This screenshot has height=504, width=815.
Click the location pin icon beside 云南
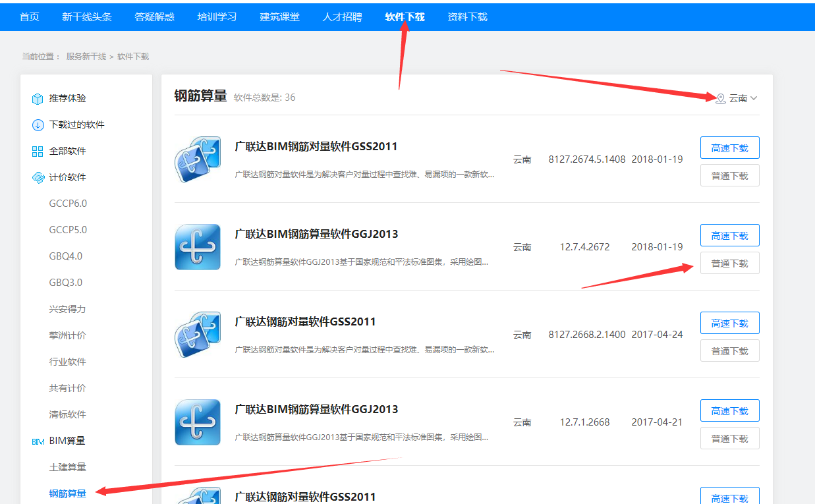coord(721,98)
